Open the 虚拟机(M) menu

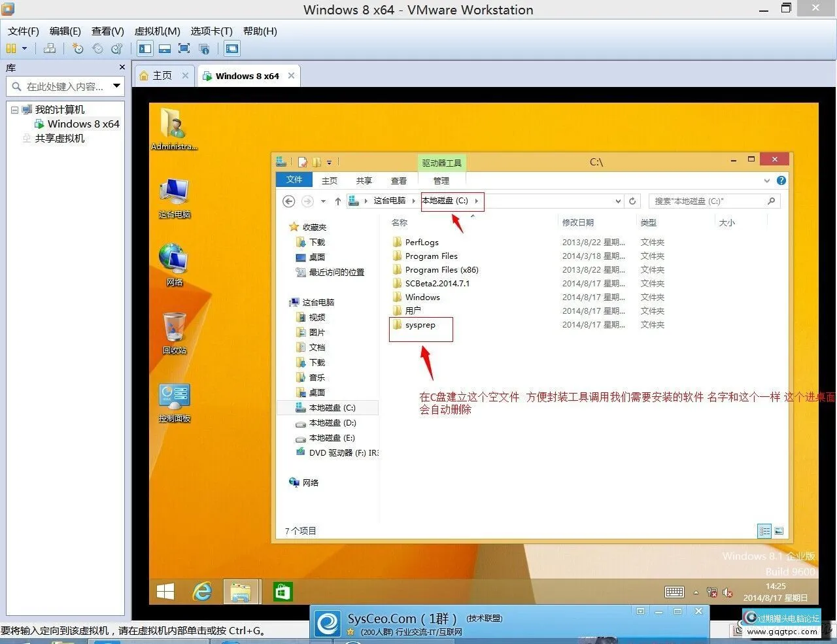pos(157,31)
